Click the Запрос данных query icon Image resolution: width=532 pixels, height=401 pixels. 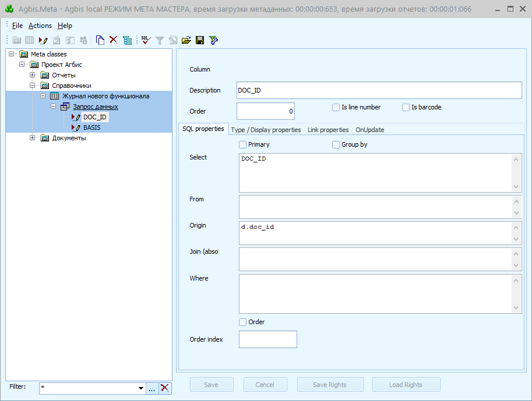[65, 107]
